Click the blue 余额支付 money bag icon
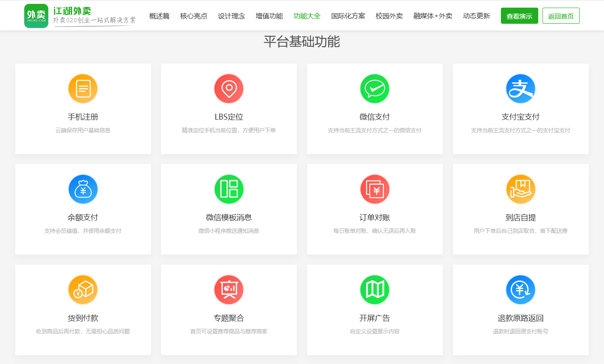Image resolution: width=604 pixels, height=364 pixels. click(83, 189)
